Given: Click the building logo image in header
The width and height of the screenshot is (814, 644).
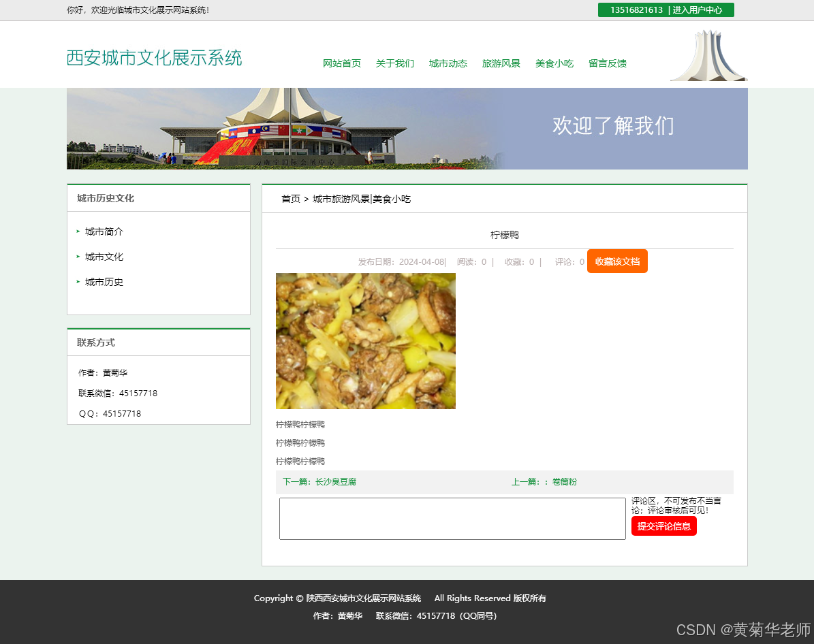Looking at the screenshot, I should coord(708,55).
